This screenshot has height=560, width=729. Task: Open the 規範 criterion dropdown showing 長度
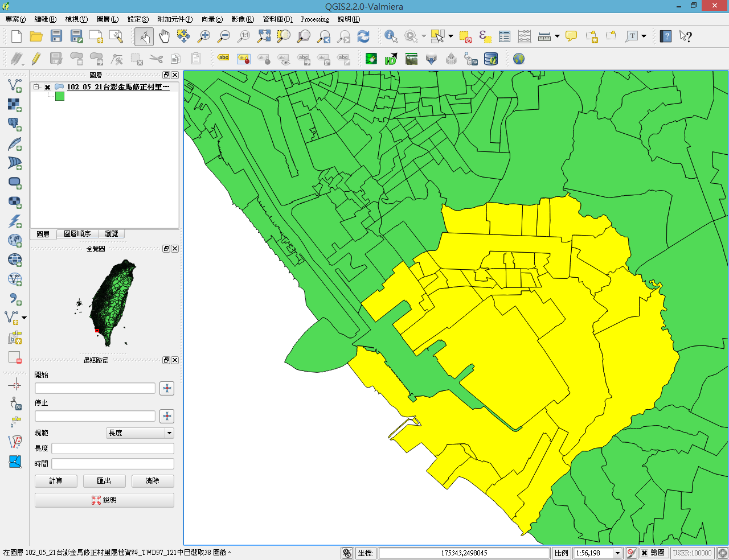click(140, 433)
